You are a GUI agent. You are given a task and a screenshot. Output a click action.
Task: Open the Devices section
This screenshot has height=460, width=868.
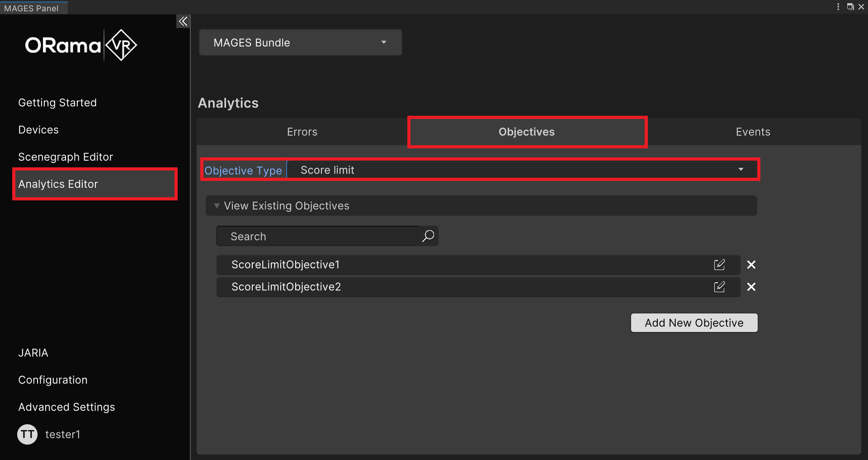[x=38, y=130]
